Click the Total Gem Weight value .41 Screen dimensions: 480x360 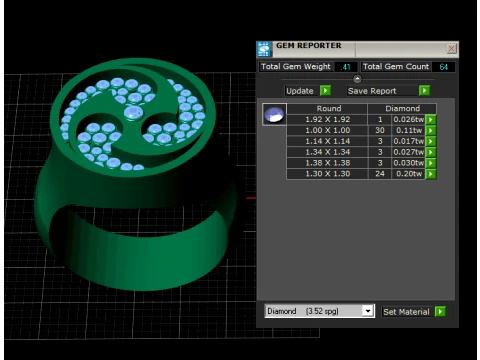pos(346,67)
